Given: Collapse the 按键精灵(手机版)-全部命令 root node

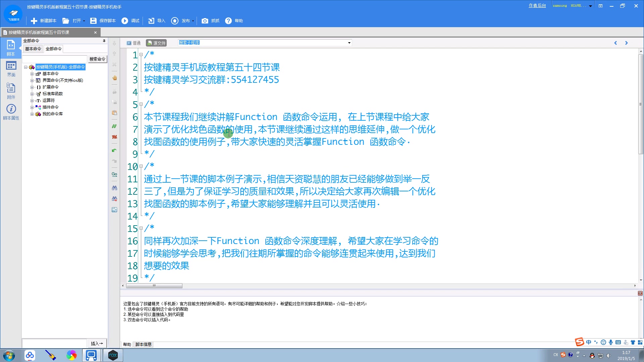Looking at the screenshot, I should pos(25,67).
